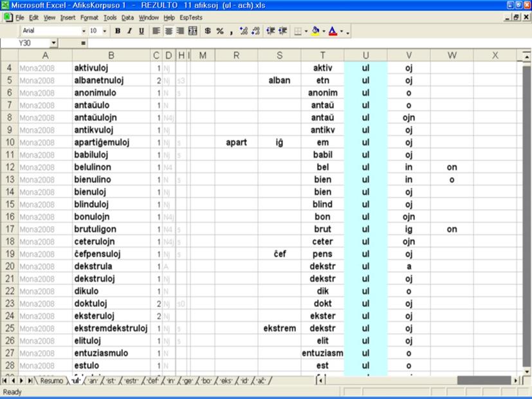Open the Data menu
This screenshot has height=399, width=532.
127,17
